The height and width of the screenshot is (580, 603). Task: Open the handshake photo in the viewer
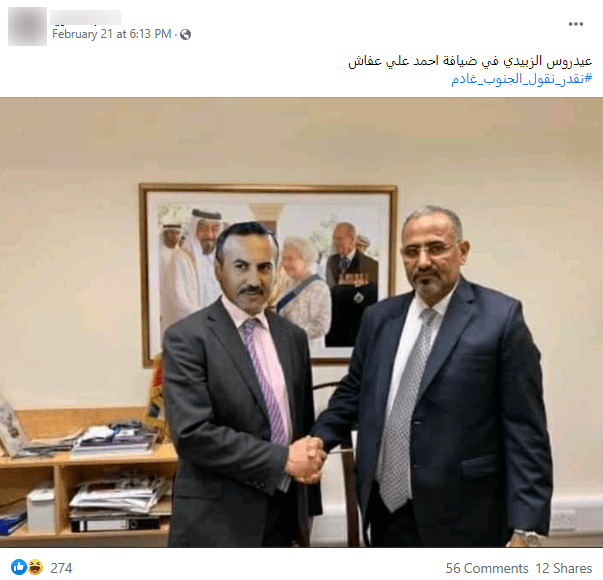tap(302, 322)
